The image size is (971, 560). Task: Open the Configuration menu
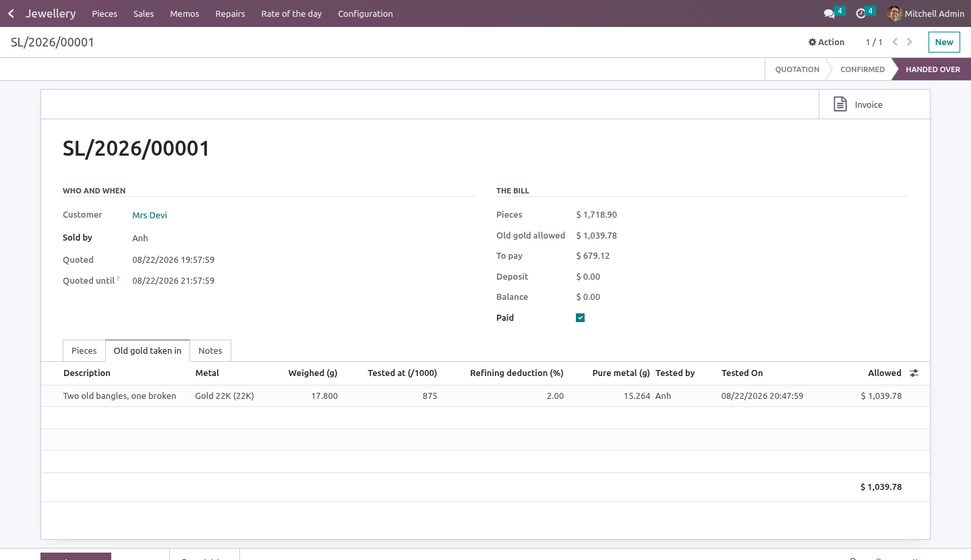click(x=365, y=13)
